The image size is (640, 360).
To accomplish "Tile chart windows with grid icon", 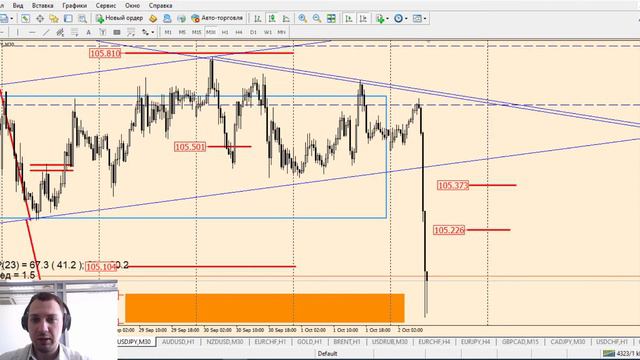I will (x=331, y=18).
